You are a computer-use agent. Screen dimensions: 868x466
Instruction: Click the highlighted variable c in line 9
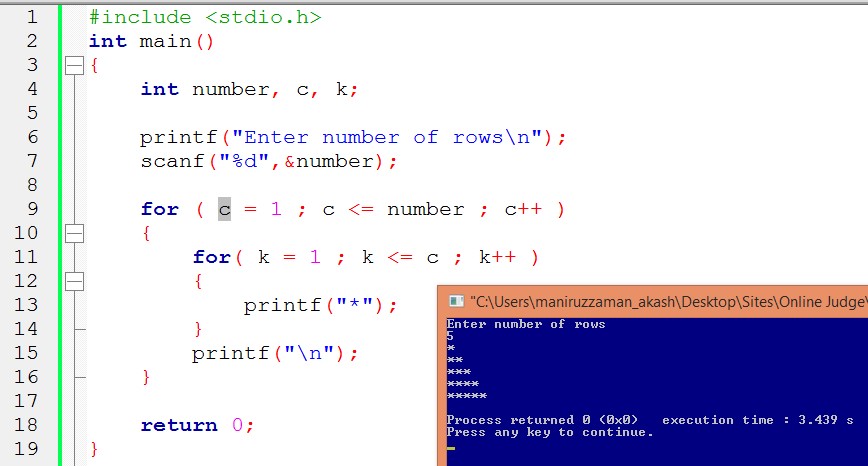coord(224,209)
